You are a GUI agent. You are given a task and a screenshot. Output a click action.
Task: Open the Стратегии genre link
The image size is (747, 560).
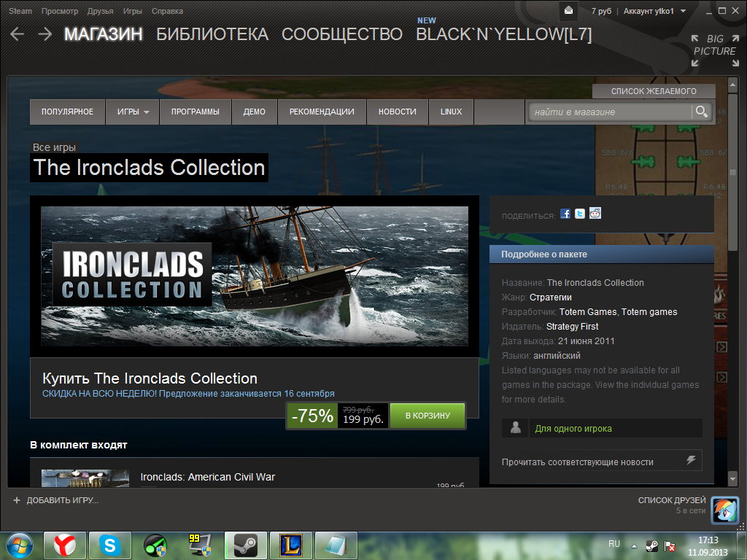click(x=550, y=297)
